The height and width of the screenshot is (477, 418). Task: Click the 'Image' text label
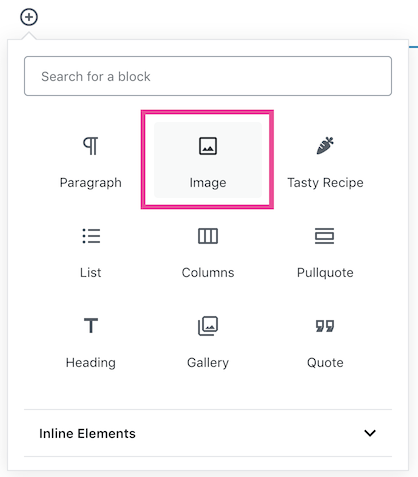208,183
